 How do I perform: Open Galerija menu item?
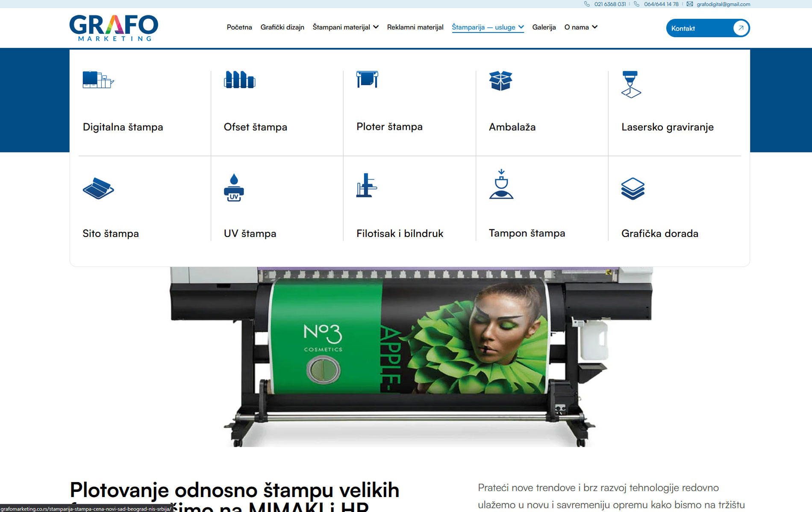(544, 27)
